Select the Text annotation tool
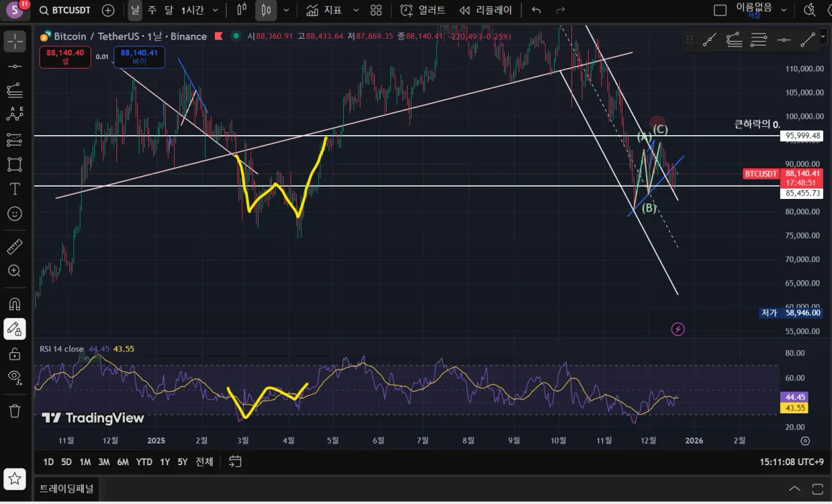This screenshot has height=504, width=832. (x=15, y=189)
